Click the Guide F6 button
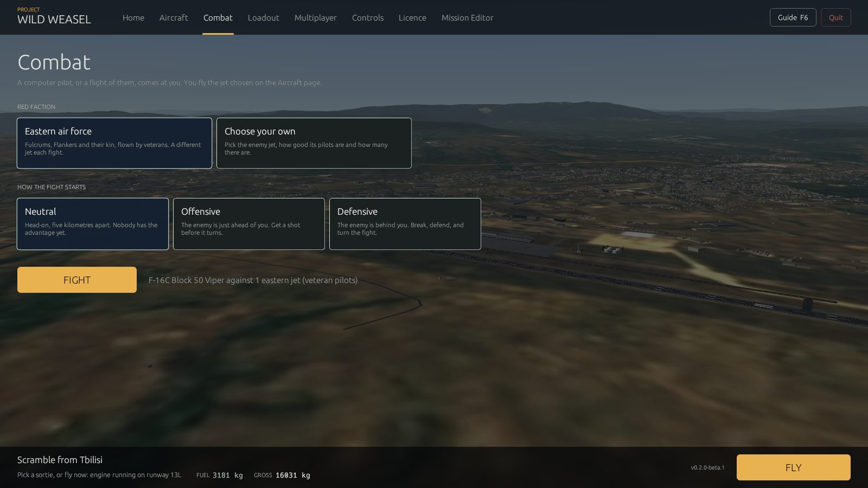Image resolution: width=868 pixels, height=488 pixels. pyautogui.click(x=793, y=17)
